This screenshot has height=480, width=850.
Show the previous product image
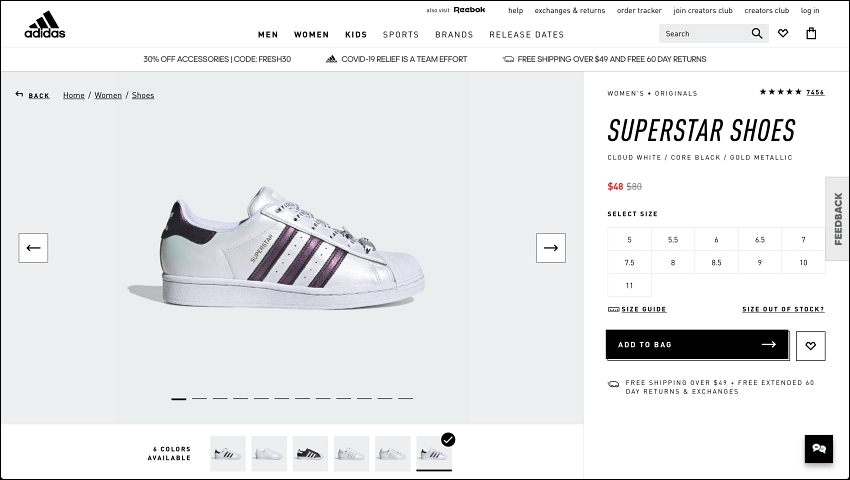33,248
